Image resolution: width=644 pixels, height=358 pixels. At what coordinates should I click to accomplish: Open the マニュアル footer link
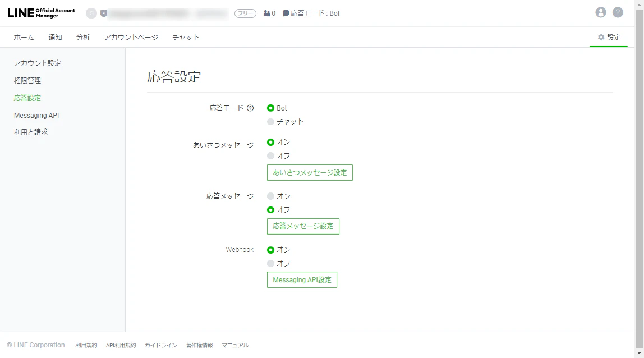(236, 345)
